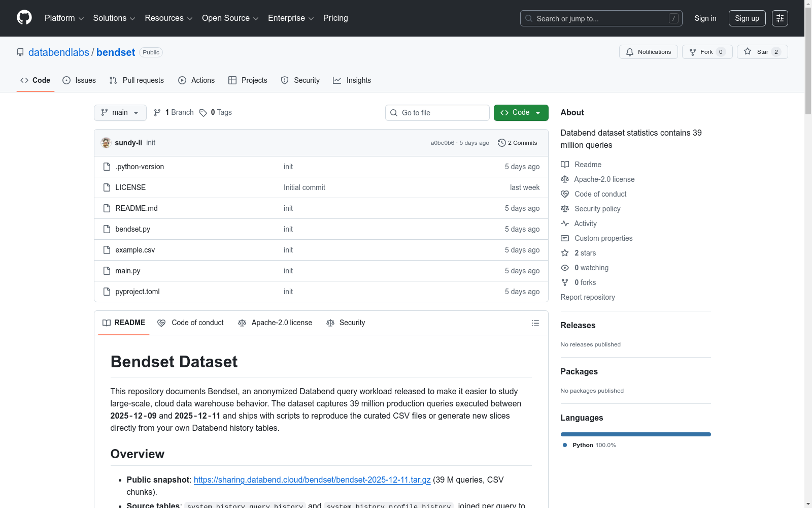This screenshot has width=812, height=508.
Task: Expand the Solutions menu
Action: pos(114,18)
